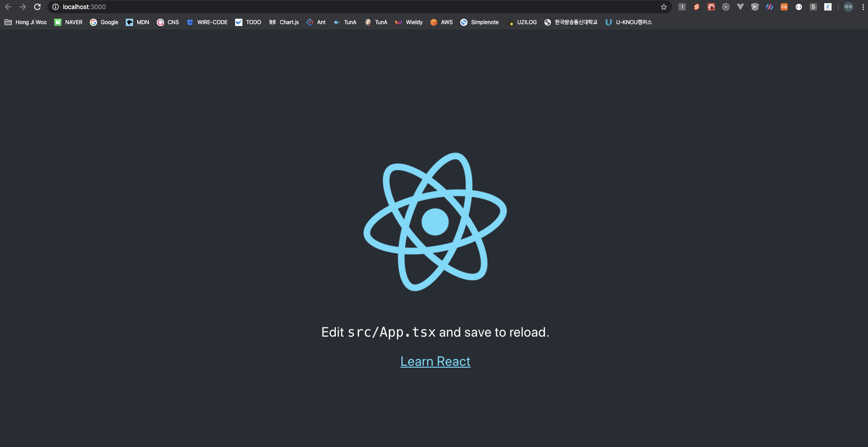Viewport: 868px width, 447px height.
Task: Click the browser forward arrow
Action: tap(23, 7)
